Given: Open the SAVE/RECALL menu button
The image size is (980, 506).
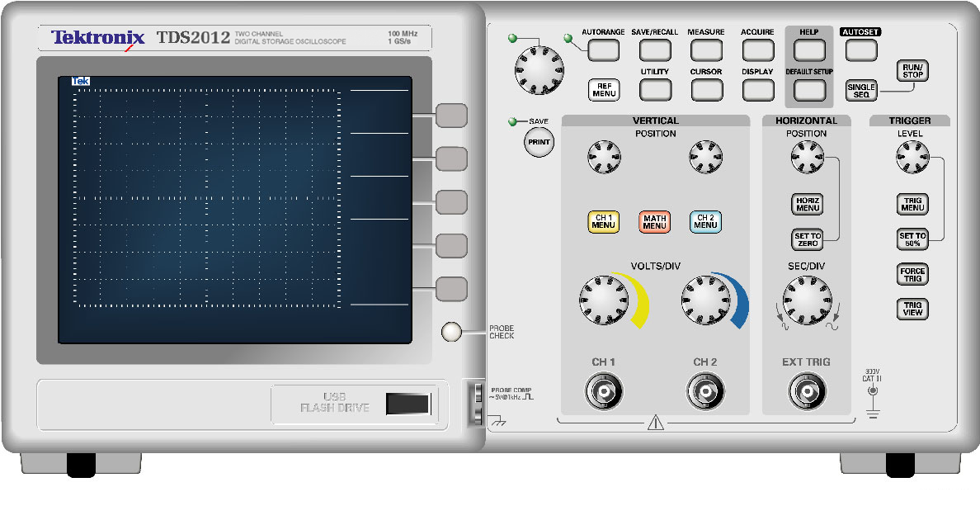Looking at the screenshot, I should (655, 50).
